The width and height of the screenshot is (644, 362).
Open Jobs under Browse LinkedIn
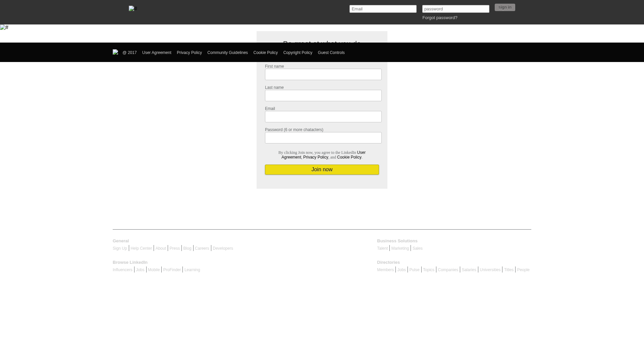point(140,270)
